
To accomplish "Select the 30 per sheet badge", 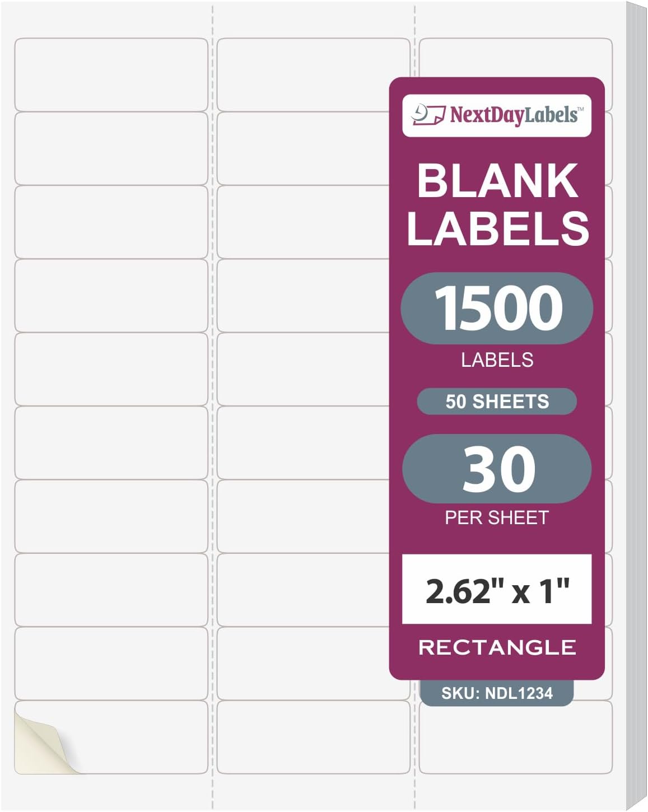I will tap(497, 469).
